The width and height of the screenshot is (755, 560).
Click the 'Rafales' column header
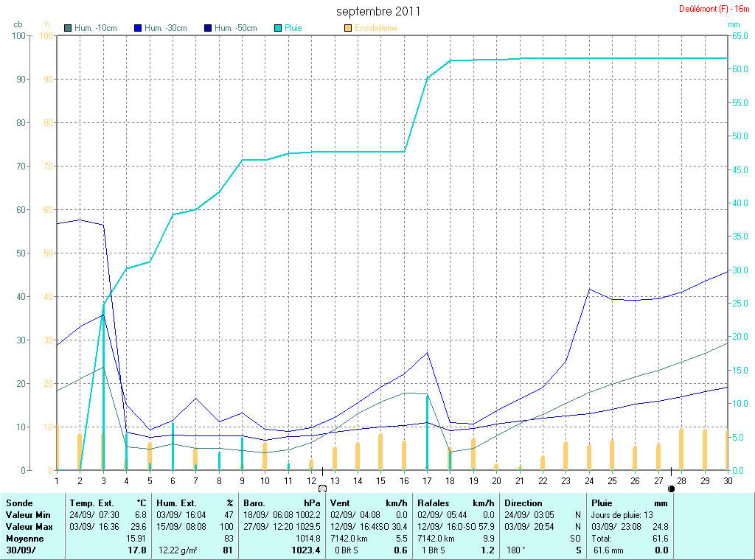pos(433,503)
